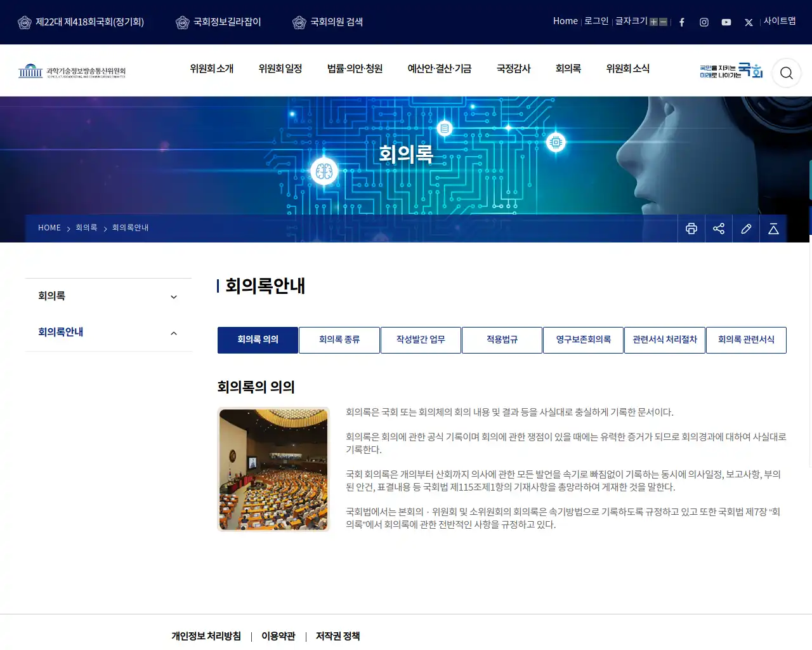Go to Home in the top utility bar
The height and width of the screenshot is (650, 812).
[565, 21]
